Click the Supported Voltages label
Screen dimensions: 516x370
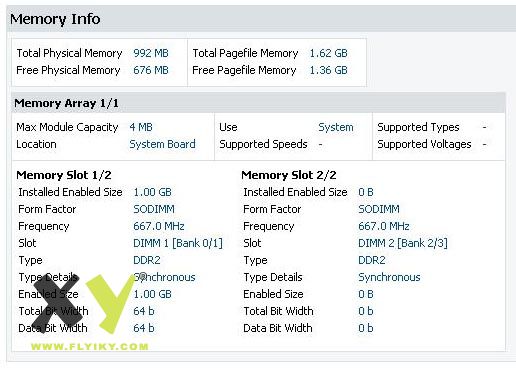pos(424,144)
